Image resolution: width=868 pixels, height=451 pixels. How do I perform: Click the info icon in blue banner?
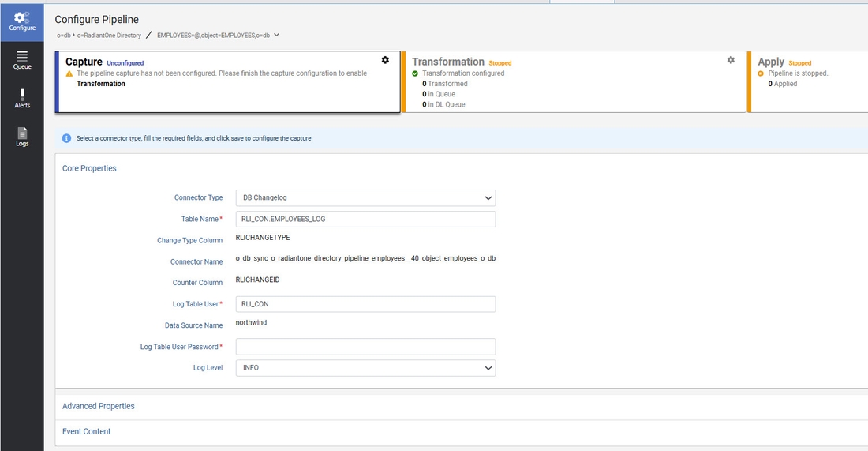coord(66,138)
